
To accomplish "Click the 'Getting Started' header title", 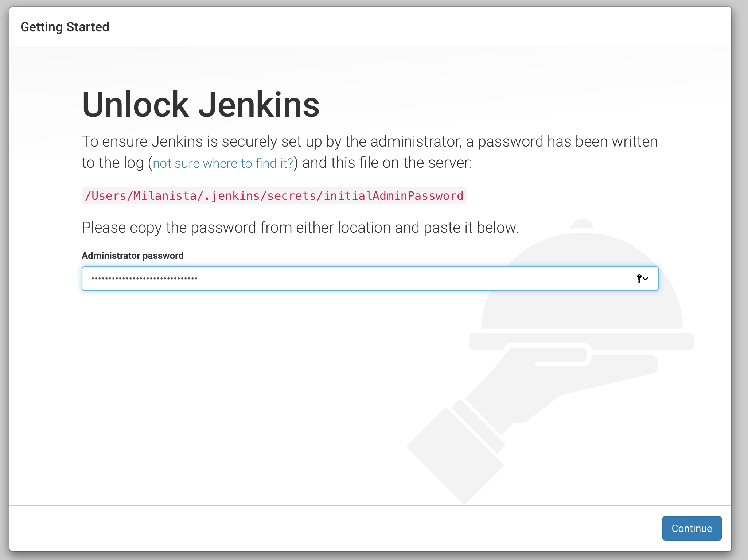I will click(65, 27).
